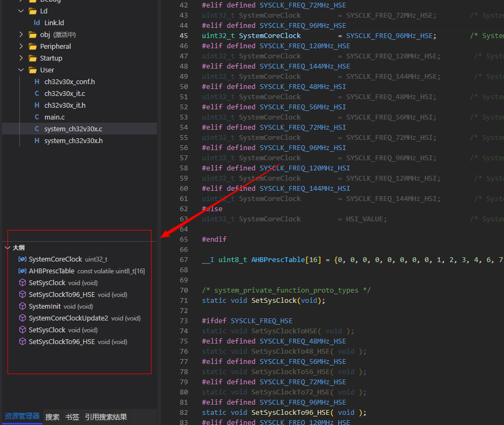This screenshot has width=504, height=425.
Task: Jump to AHBPrescTable in outline
Action: coord(87,271)
